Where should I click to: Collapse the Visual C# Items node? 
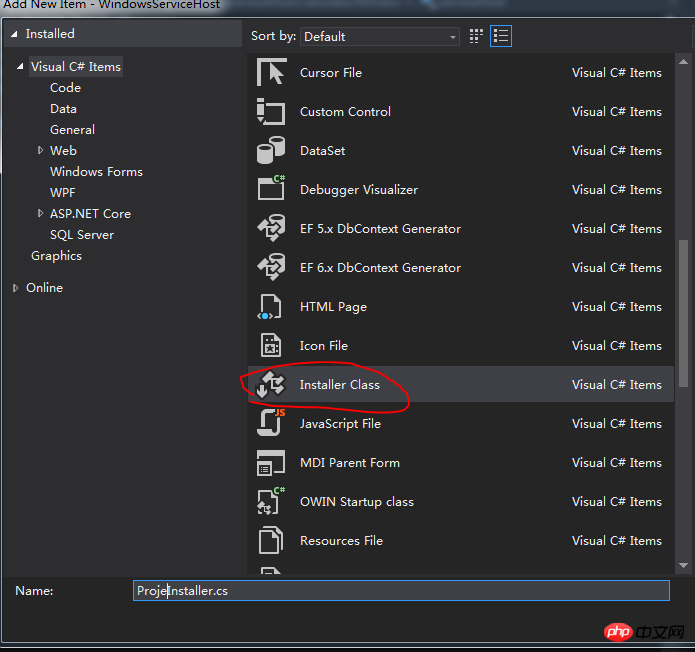(x=20, y=67)
